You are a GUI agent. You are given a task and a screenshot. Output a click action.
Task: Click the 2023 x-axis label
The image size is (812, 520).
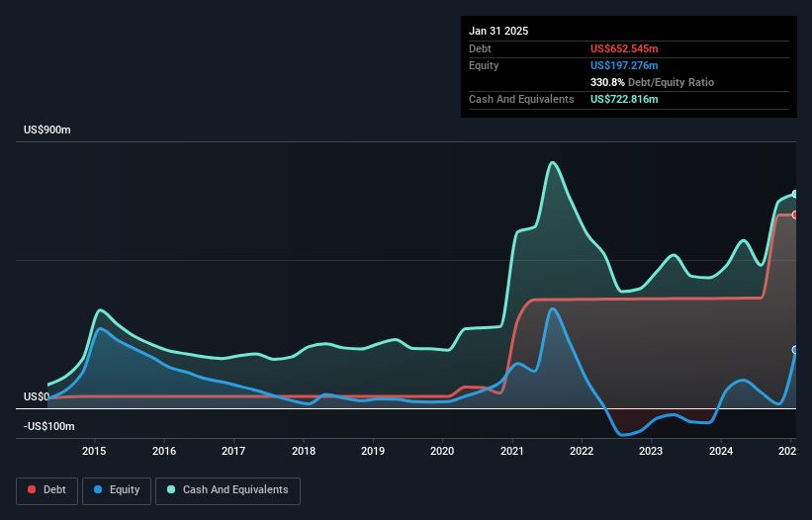(x=651, y=451)
